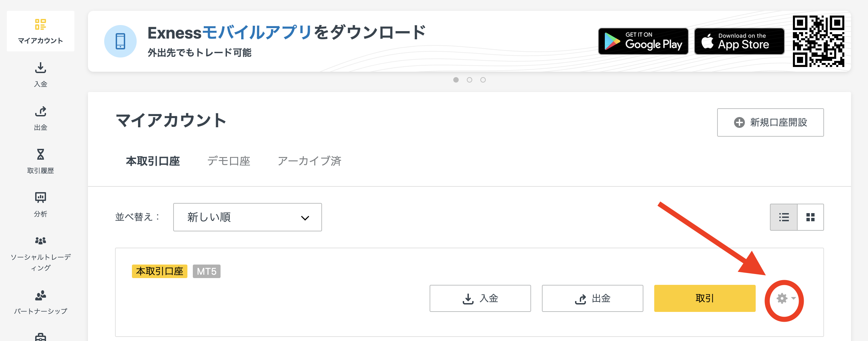Switch to list view layout
868x341 pixels.
[784, 217]
